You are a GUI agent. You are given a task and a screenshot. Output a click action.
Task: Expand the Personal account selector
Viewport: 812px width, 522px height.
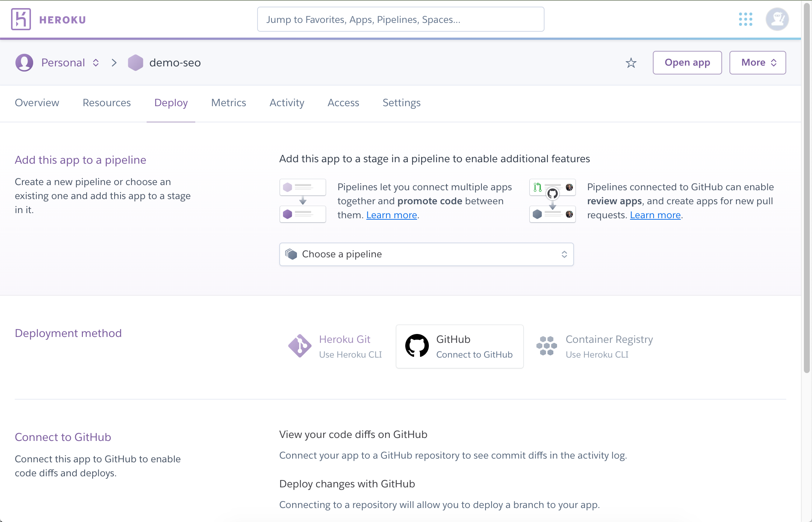coord(95,62)
